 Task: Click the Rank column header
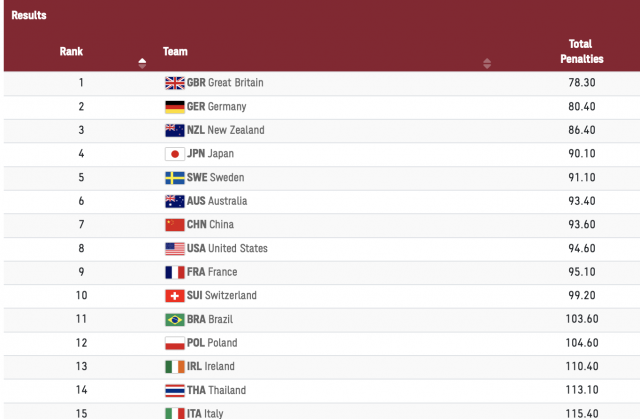(71, 51)
